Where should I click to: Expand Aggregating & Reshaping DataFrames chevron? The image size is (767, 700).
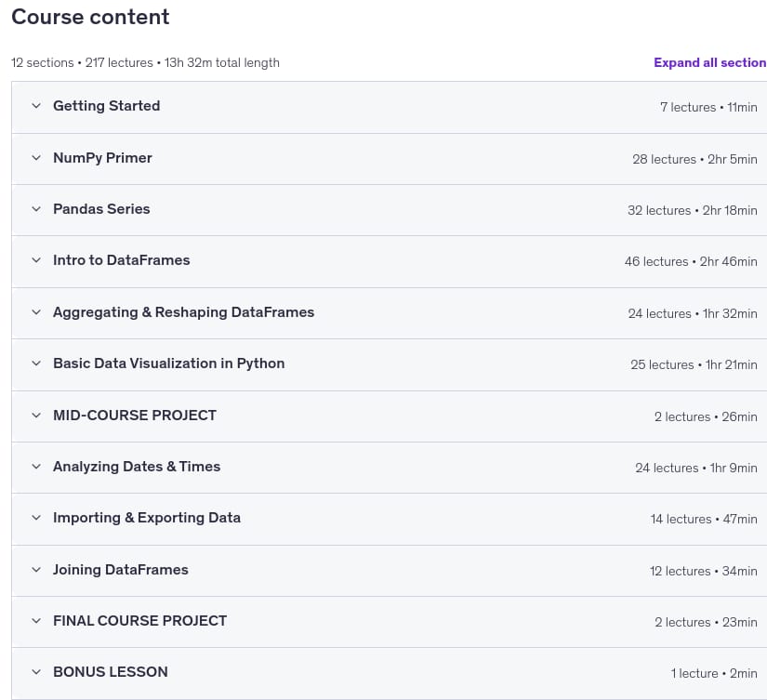click(36, 312)
